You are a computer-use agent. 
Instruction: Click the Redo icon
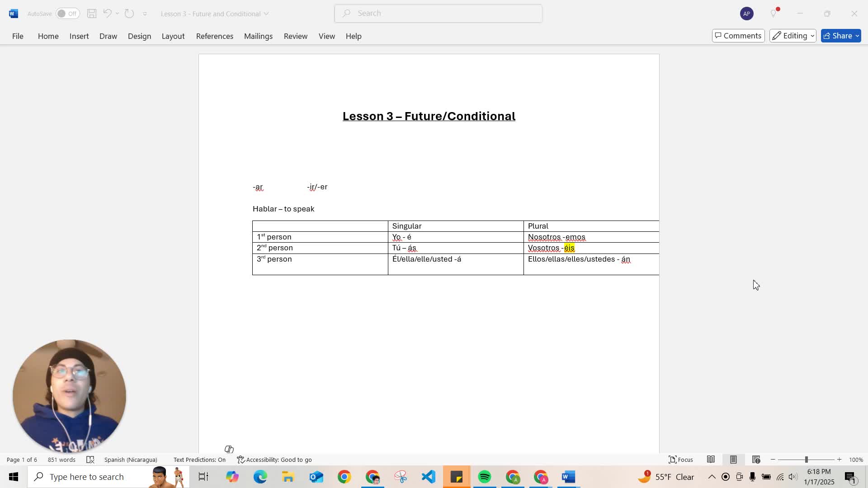click(x=130, y=13)
